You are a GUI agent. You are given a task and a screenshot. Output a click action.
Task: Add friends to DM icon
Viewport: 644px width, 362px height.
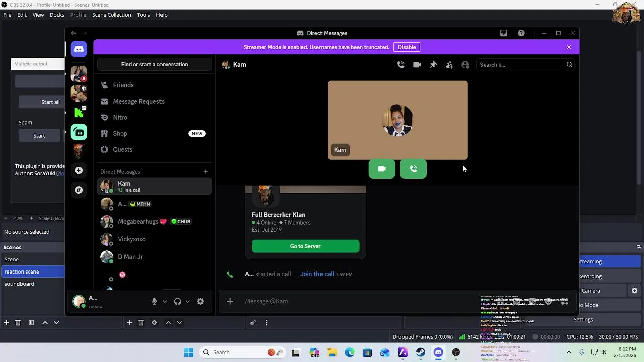449,65
